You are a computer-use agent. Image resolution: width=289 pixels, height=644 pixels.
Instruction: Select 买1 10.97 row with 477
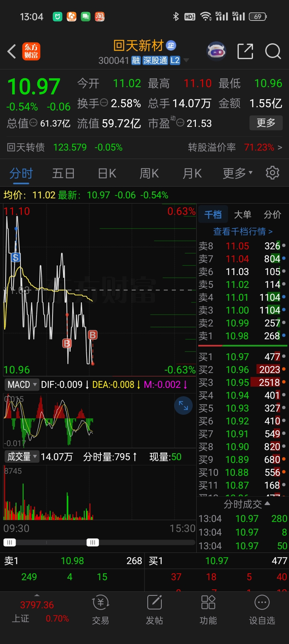(242, 357)
